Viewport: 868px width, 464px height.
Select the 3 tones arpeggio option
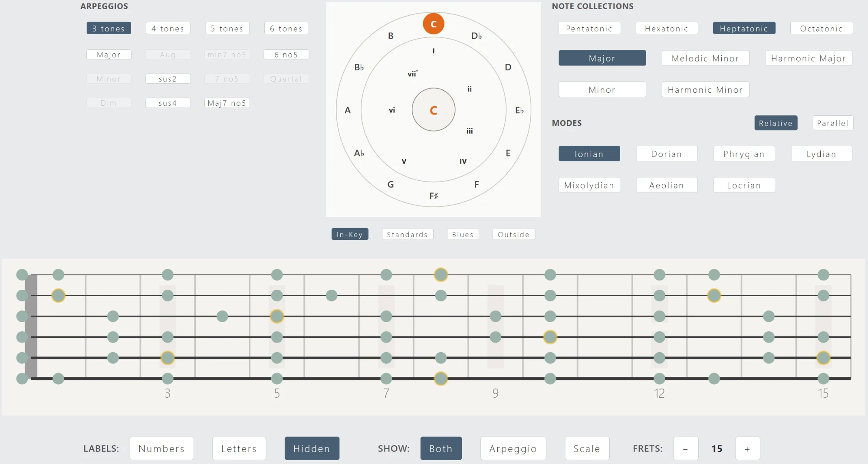pyautogui.click(x=108, y=28)
